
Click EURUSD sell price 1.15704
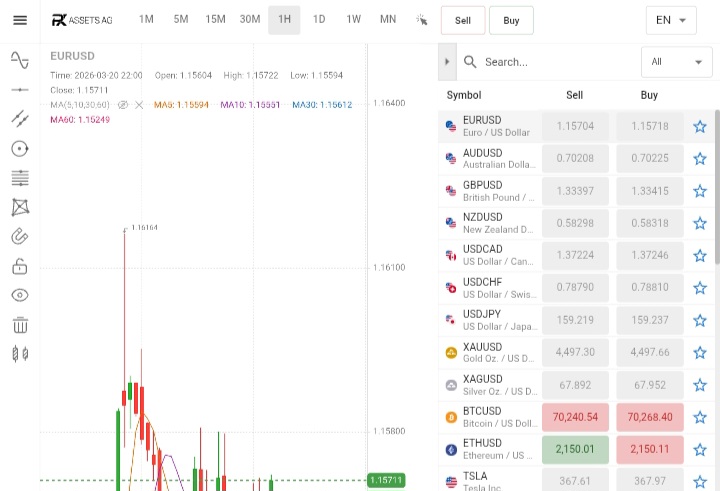(x=575, y=126)
